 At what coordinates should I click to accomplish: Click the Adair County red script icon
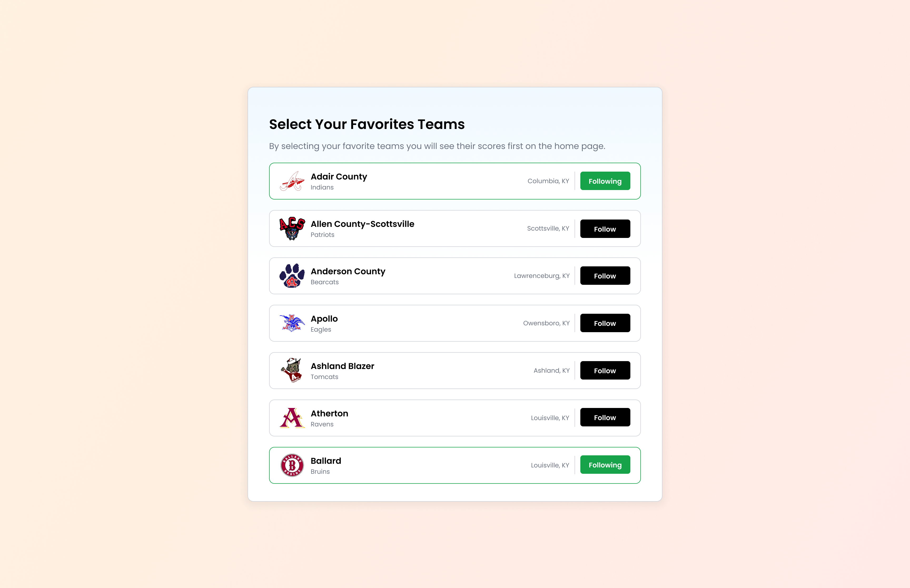(x=292, y=181)
